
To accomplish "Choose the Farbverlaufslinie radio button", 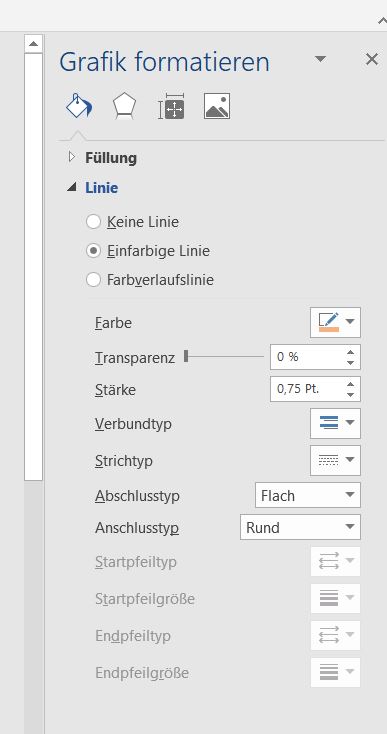I will 94,280.
